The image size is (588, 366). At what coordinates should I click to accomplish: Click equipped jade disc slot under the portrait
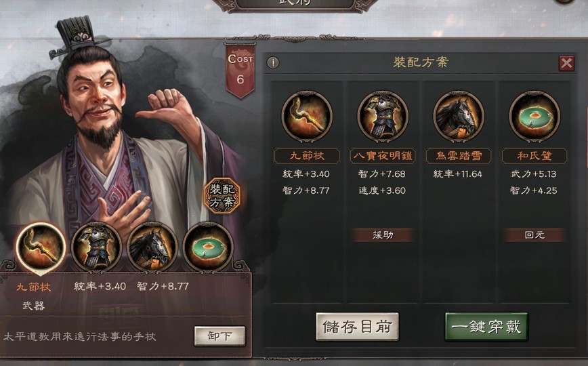(x=208, y=247)
